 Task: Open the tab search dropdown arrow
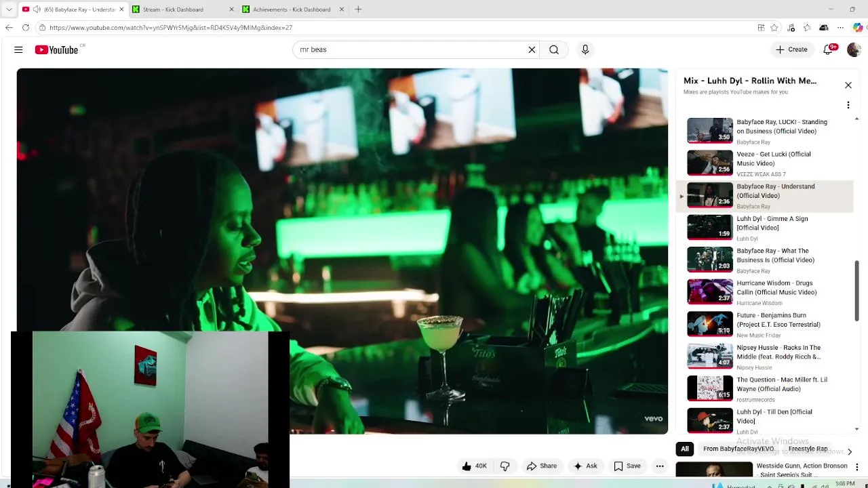9,9
